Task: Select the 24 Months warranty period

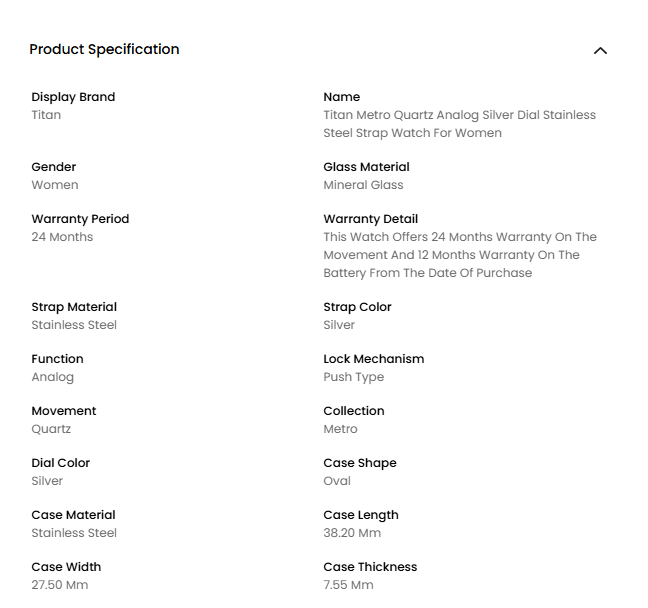Action: click(x=62, y=237)
